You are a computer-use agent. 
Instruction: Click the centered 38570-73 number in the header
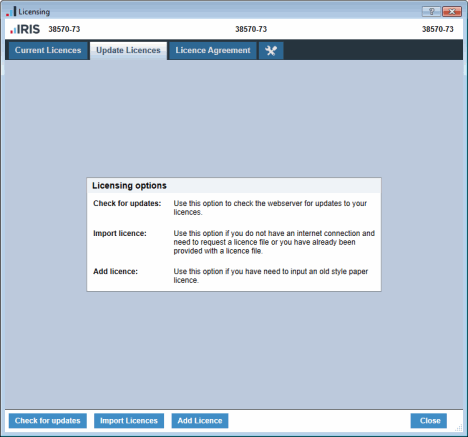(x=251, y=29)
